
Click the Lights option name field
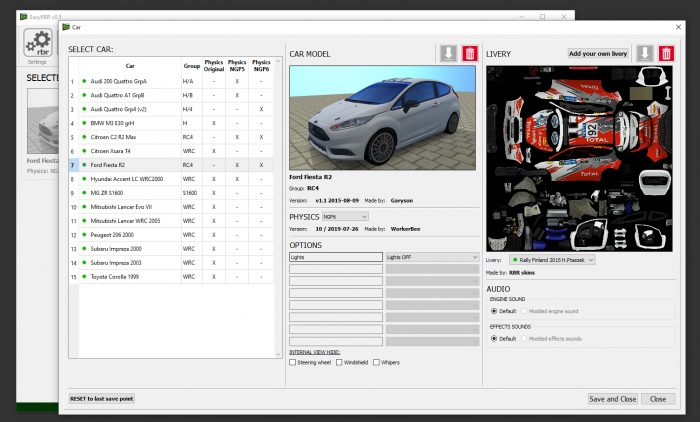click(x=336, y=257)
